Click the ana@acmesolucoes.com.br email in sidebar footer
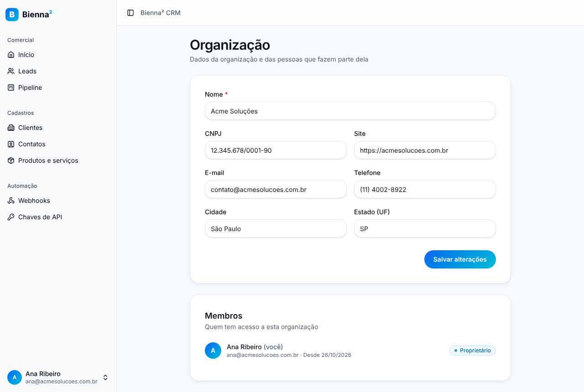Screen dimensions: 584x392 click(x=62, y=382)
